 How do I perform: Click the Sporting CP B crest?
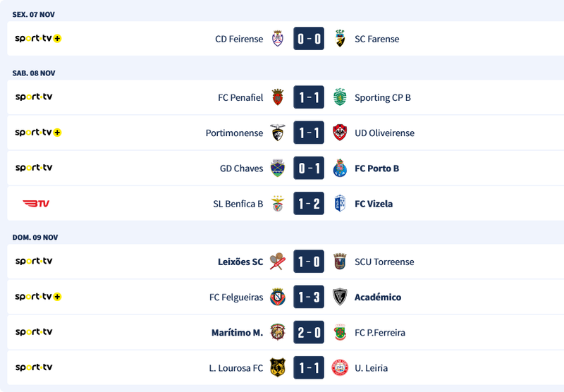pyautogui.click(x=340, y=97)
